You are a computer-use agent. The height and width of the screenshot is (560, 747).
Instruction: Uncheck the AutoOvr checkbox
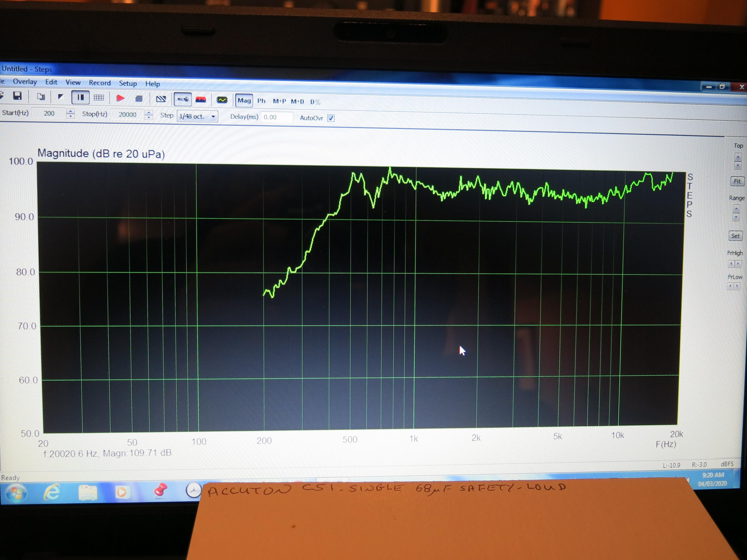331,118
